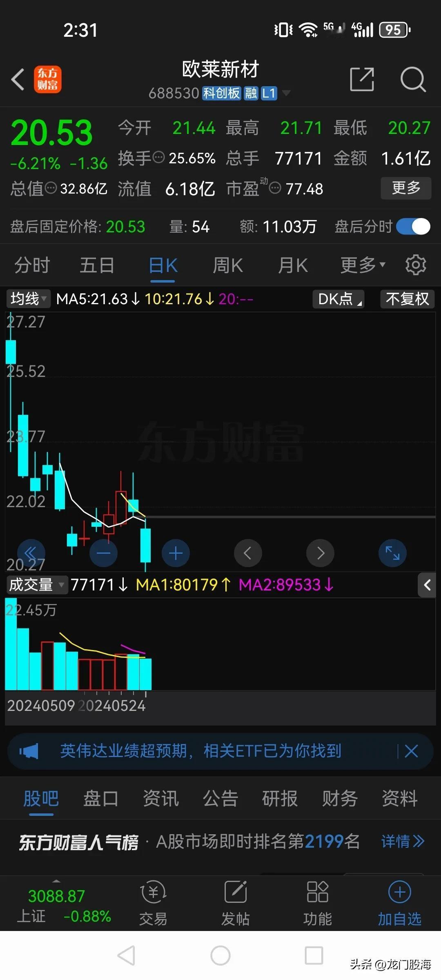This screenshot has height=980, width=441.
Task: Switch to 分时 chart tab
Action: 32,265
